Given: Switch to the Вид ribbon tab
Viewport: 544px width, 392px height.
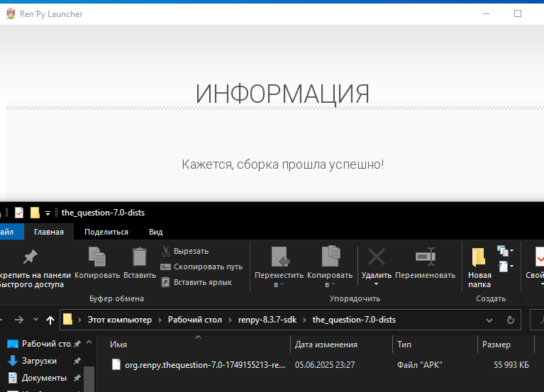Looking at the screenshot, I should (156, 232).
